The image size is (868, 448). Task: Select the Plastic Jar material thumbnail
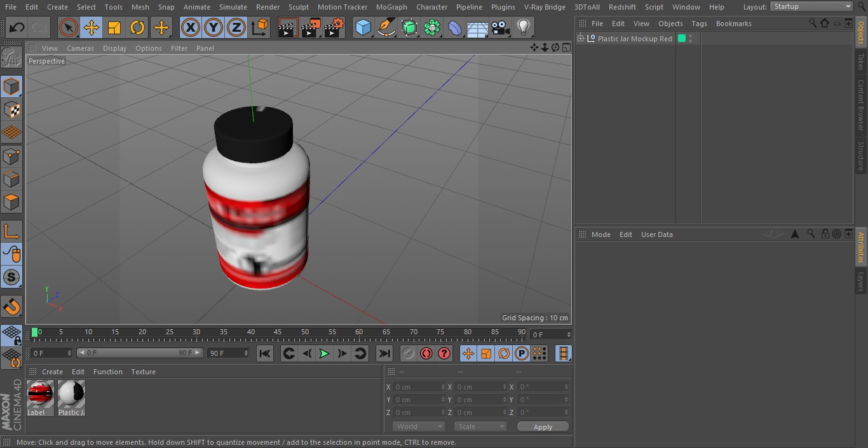[71, 398]
